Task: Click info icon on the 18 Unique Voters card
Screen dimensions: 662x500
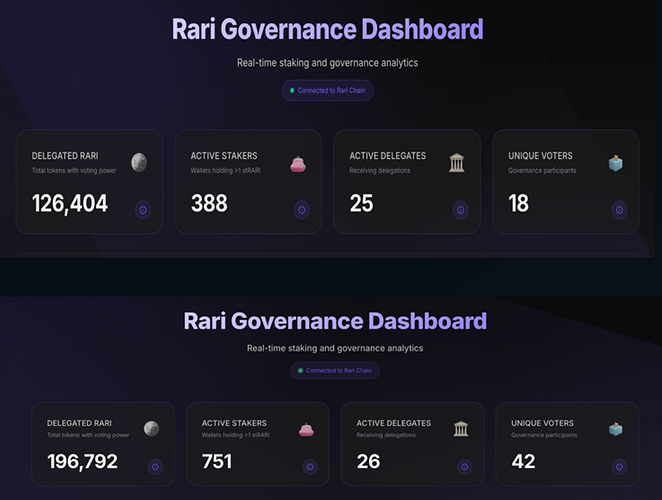Action: [x=619, y=210]
